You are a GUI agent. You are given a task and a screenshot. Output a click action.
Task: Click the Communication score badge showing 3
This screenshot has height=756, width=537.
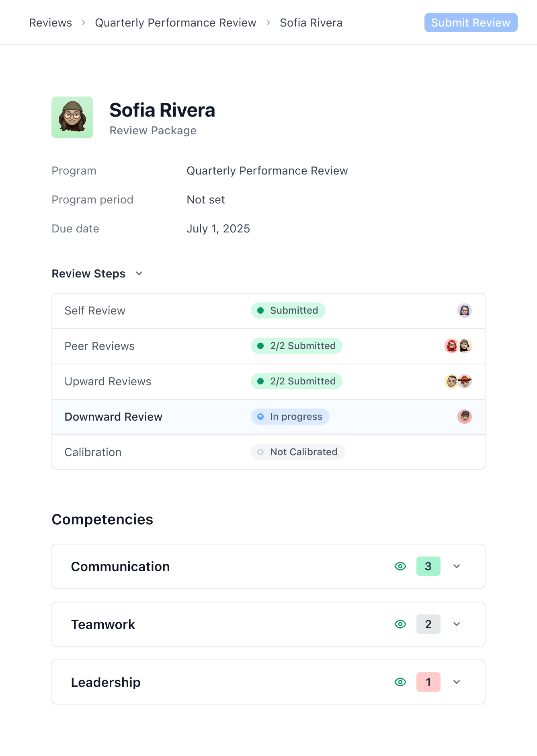tap(428, 566)
